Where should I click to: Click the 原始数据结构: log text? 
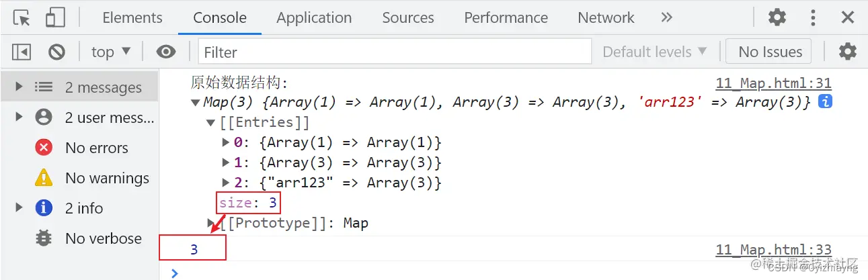click(239, 83)
